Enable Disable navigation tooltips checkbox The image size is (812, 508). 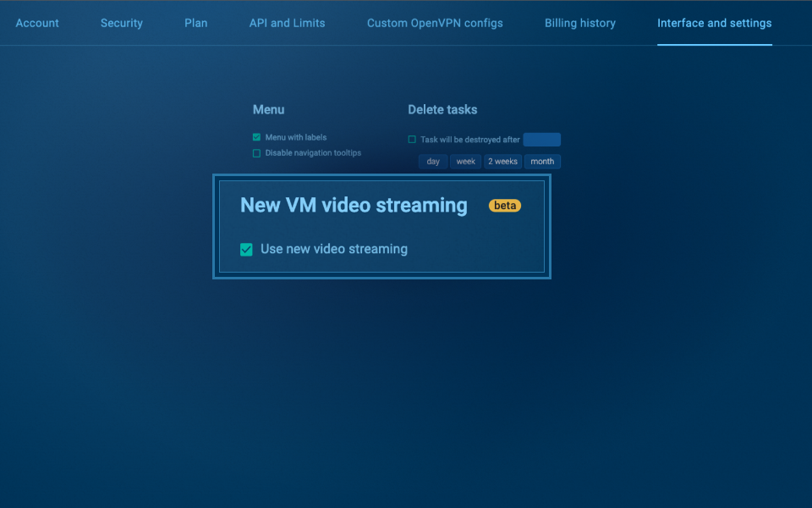coord(256,153)
